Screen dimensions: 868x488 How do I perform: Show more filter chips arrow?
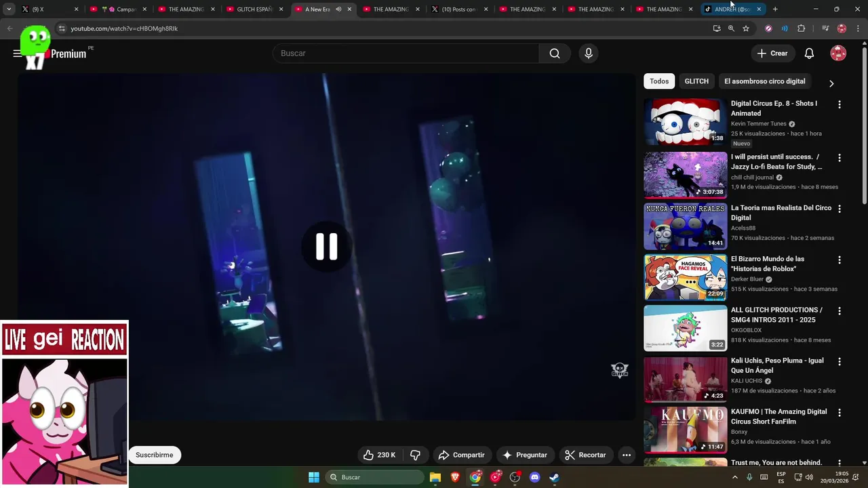831,83
